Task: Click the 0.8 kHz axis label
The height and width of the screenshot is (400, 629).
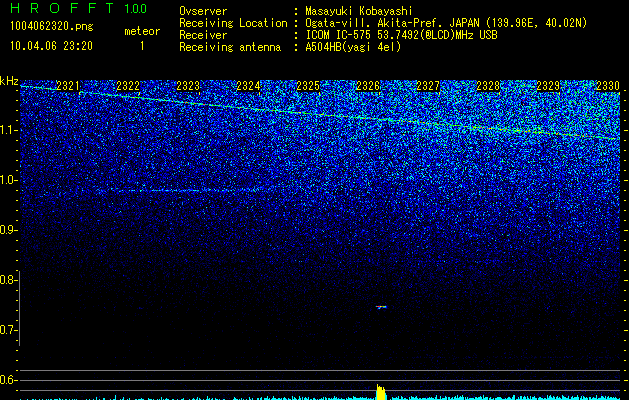Action: point(8,280)
